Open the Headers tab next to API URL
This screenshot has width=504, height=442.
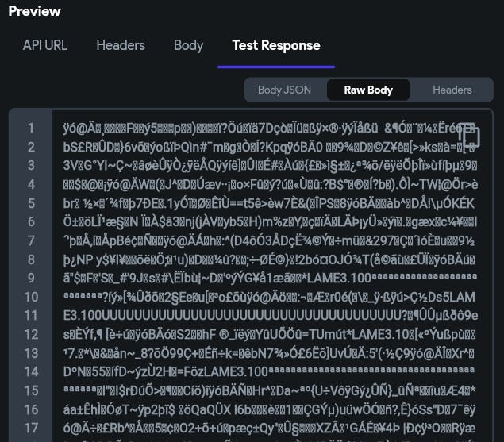point(121,45)
